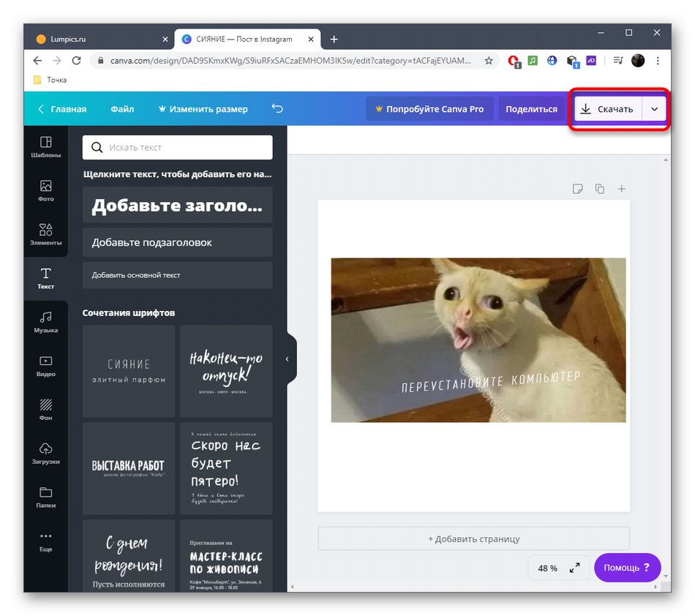Toggle fullscreen presentation mode icon

click(x=574, y=568)
